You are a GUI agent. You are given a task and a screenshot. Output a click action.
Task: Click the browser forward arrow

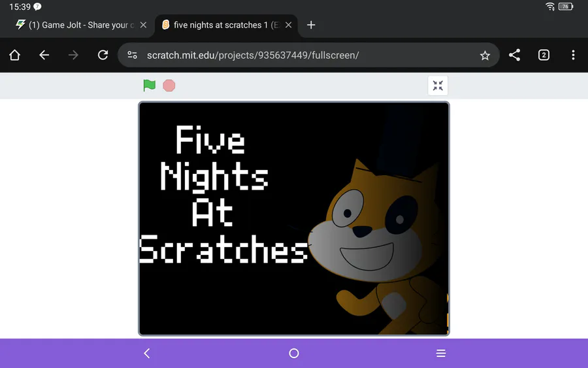73,55
